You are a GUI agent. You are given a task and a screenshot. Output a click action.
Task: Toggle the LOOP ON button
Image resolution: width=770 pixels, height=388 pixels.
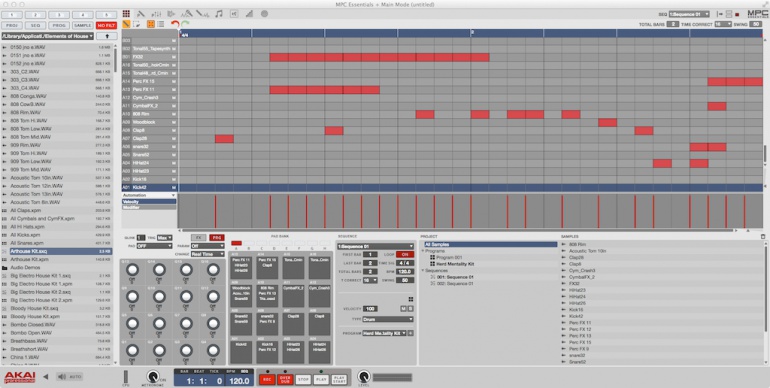click(405, 254)
